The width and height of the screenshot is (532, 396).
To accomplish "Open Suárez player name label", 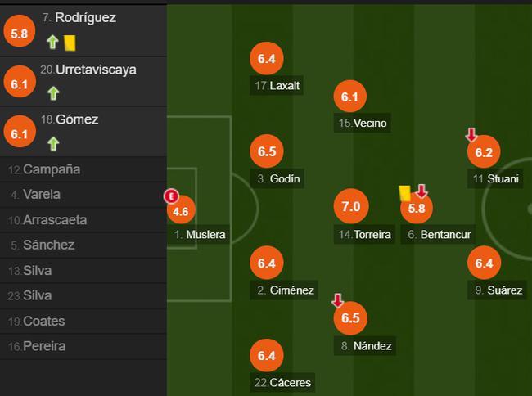I will [498, 290].
